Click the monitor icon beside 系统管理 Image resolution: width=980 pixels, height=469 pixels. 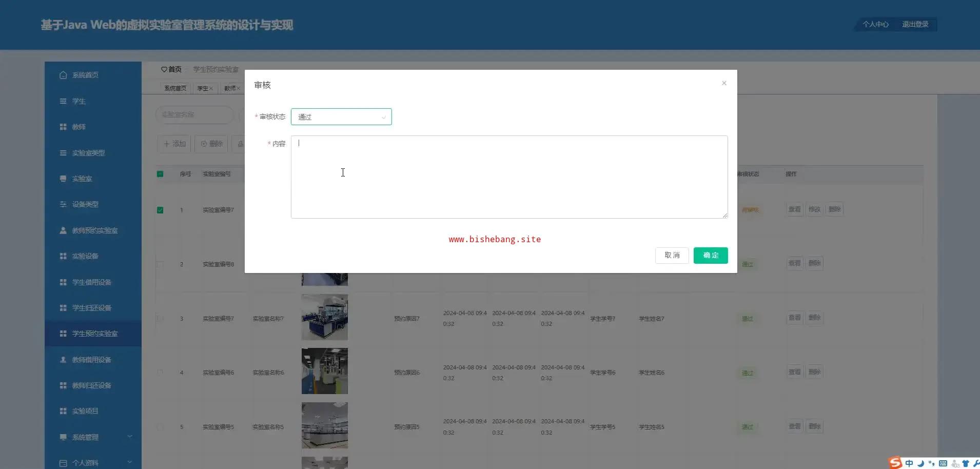[x=63, y=437]
